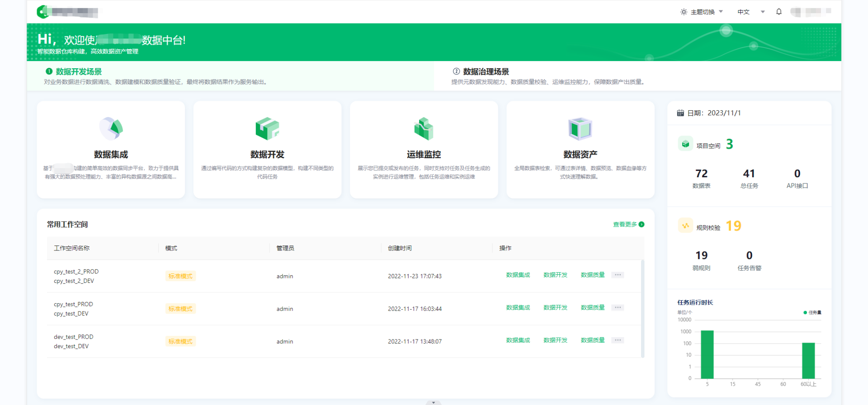Expand the collapse arrow at page bottom
Viewport: 868px width, 405px height.
point(433,402)
